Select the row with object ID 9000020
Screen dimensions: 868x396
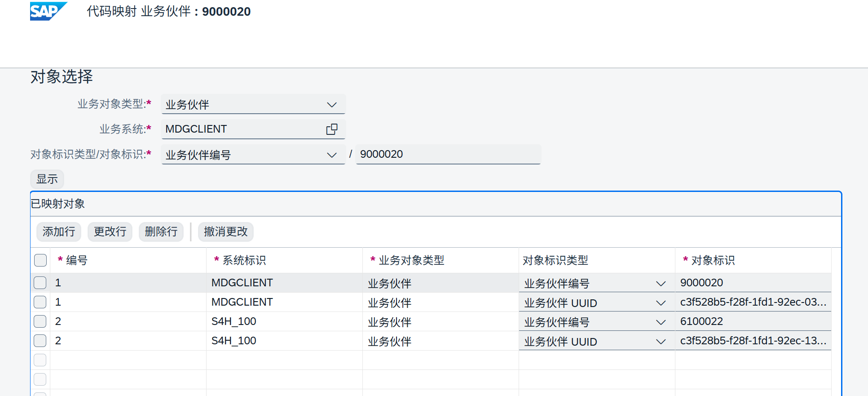click(40, 283)
